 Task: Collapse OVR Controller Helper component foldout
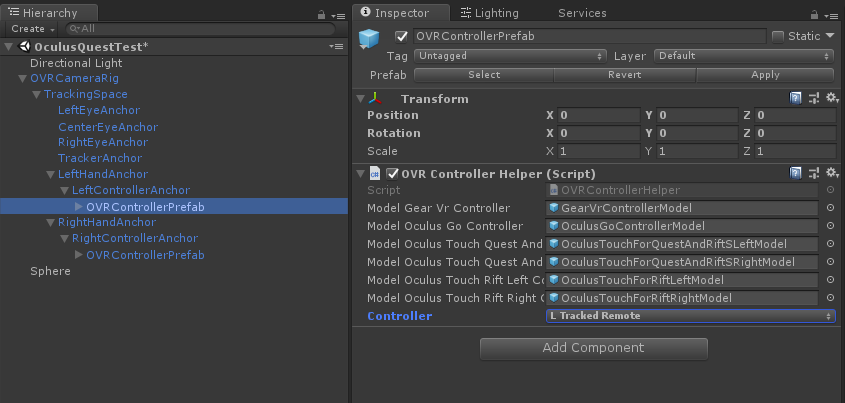click(360, 173)
